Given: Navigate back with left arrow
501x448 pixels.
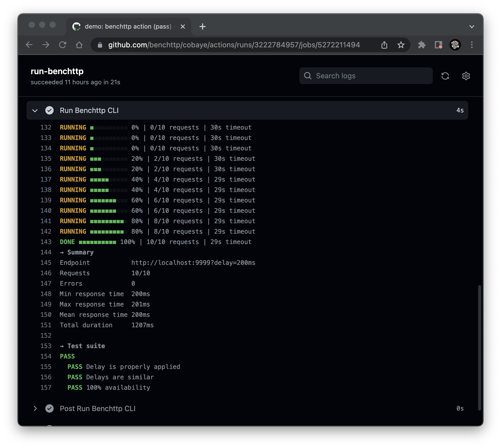Looking at the screenshot, I should coord(29,45).
